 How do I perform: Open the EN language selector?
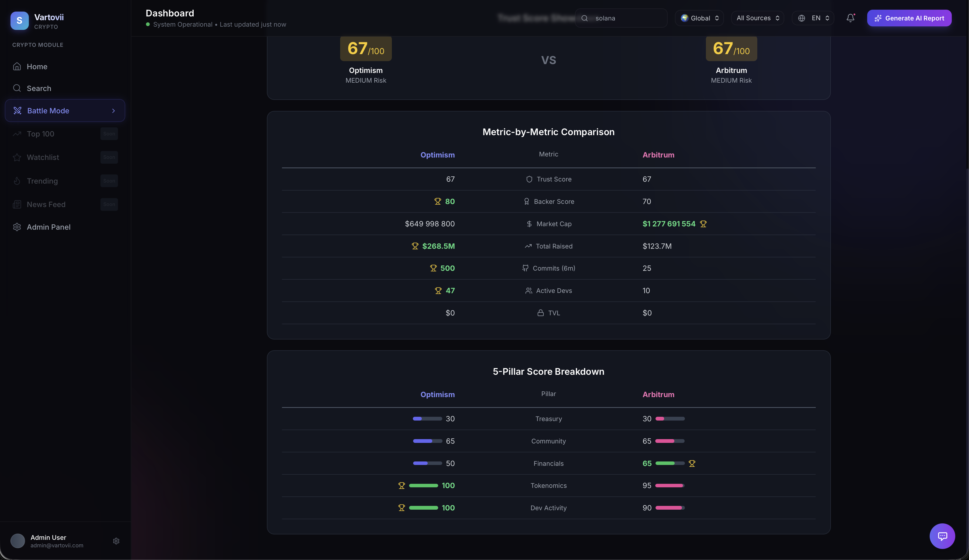pyautogui.click(x=813, y=18)
